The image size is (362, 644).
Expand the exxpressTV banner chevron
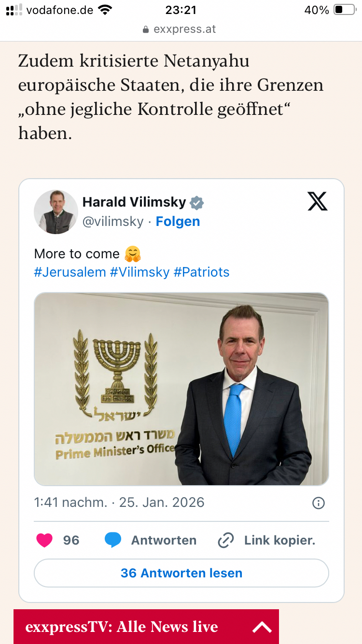[x=262, y=627]
